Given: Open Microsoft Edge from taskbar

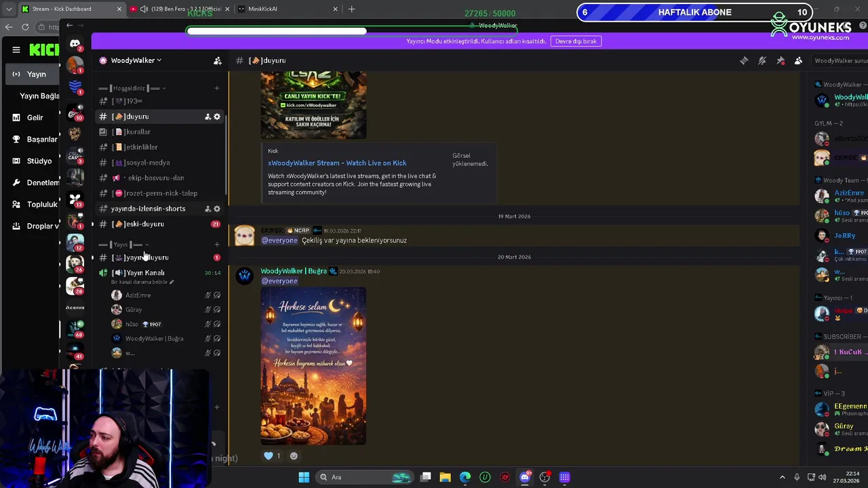Looking at the screenshot, I should (465, 477).
